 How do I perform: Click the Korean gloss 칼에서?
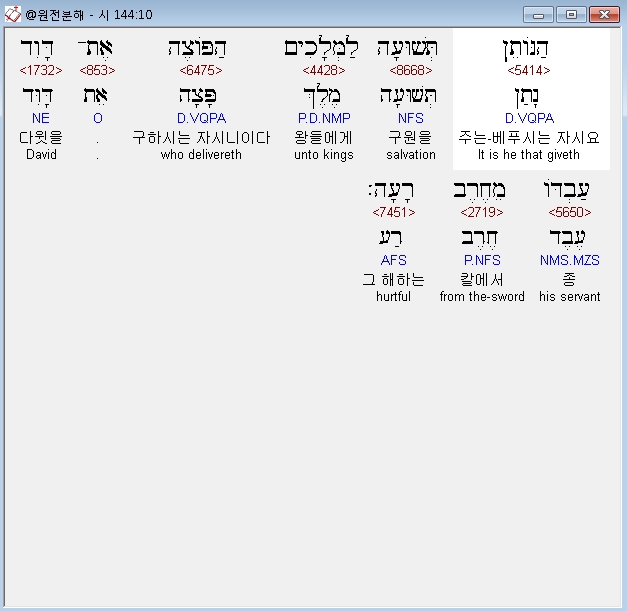click(482, 280)
